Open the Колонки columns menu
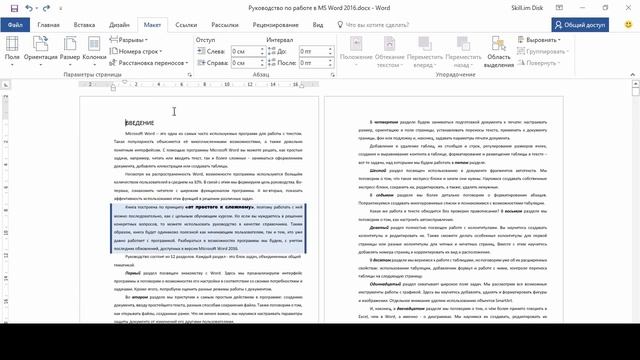 pos(94,51)
